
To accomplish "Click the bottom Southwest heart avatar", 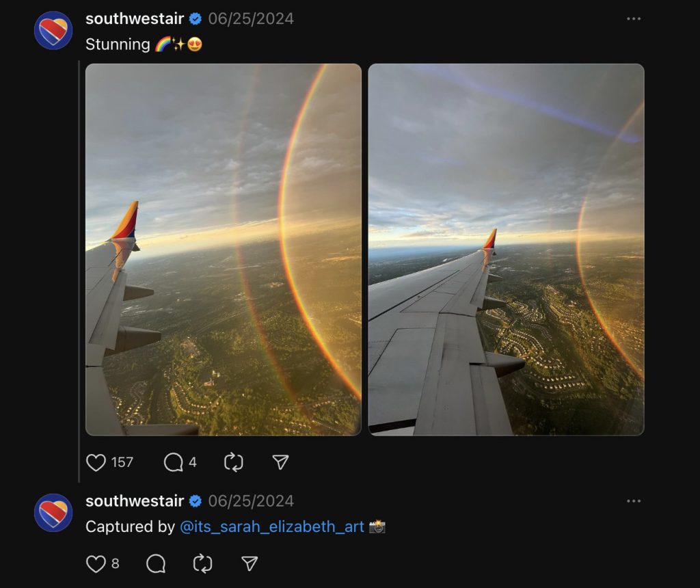I will pos(53,513).
